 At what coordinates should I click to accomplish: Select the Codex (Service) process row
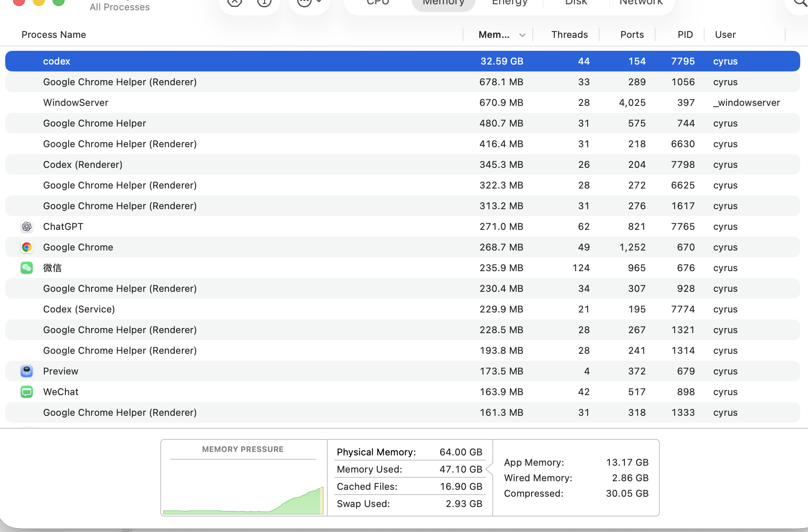(x=403, y=309)
